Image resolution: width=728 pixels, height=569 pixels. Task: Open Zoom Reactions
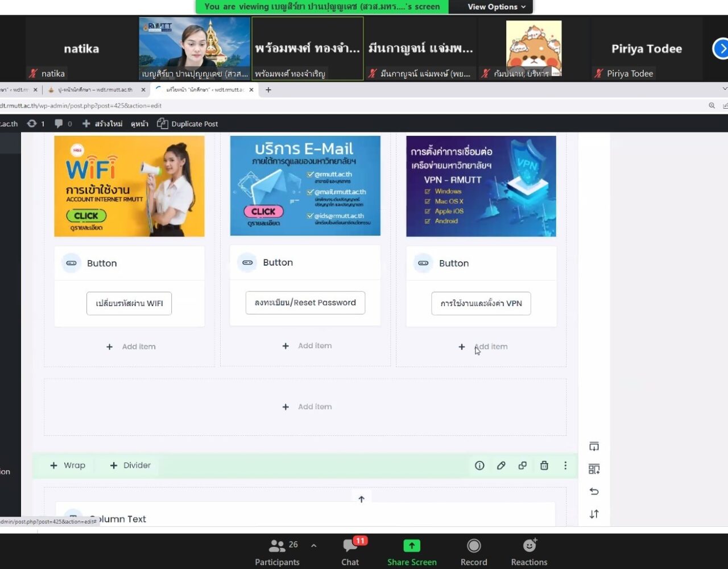(x=529, y=552)
